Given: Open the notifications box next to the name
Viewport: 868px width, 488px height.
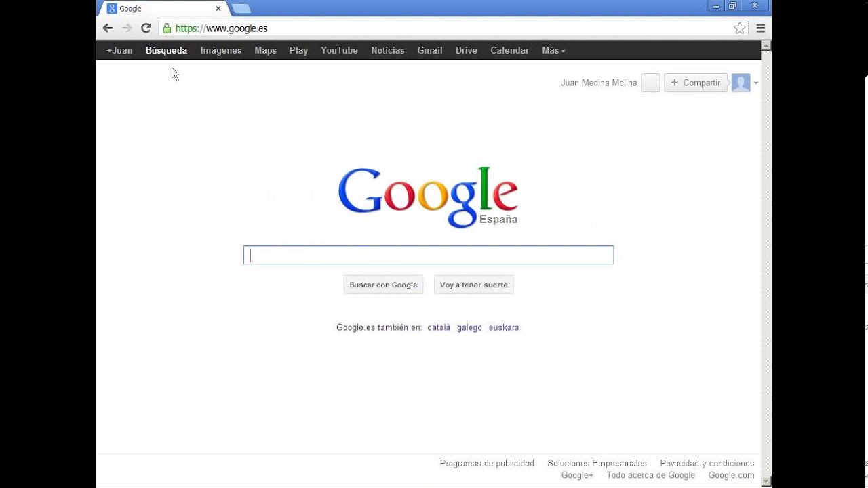Looking at the screenshot, I should pos(650,83).
